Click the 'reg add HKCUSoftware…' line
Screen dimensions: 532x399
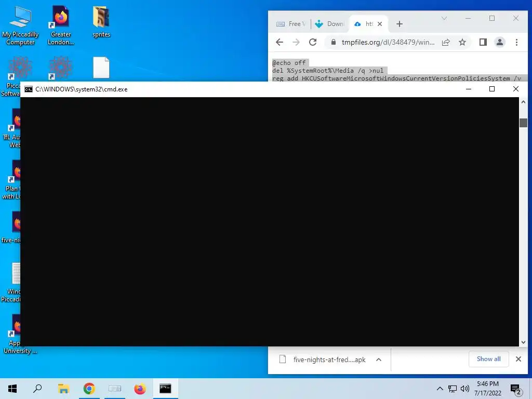396,78
